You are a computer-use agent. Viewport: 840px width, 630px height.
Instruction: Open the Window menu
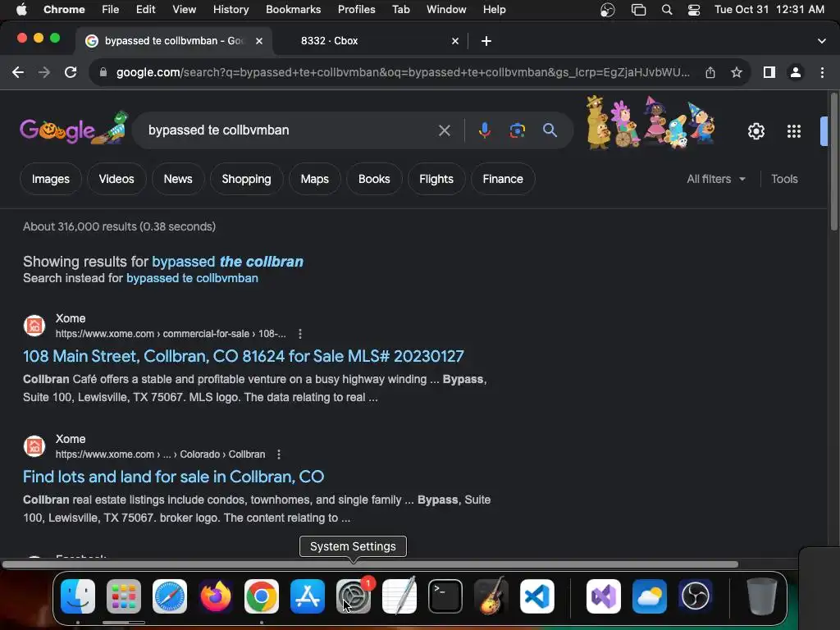point(446,10)
